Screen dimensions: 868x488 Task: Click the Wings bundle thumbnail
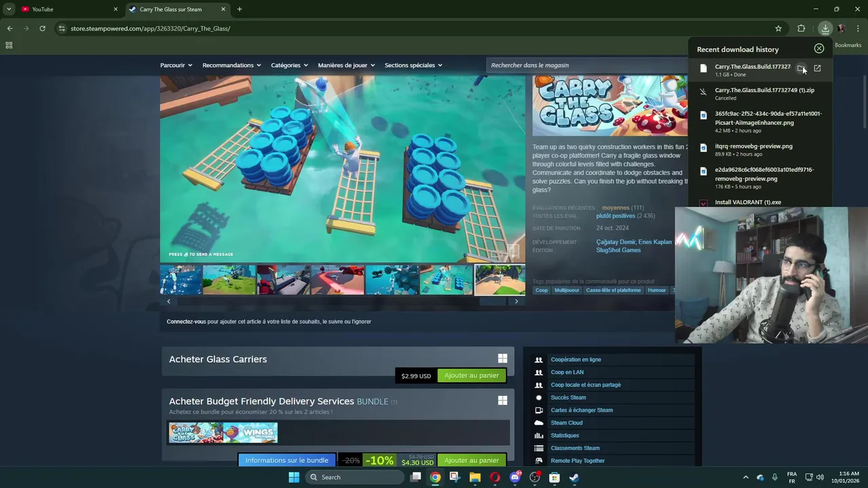coord(250,432)
